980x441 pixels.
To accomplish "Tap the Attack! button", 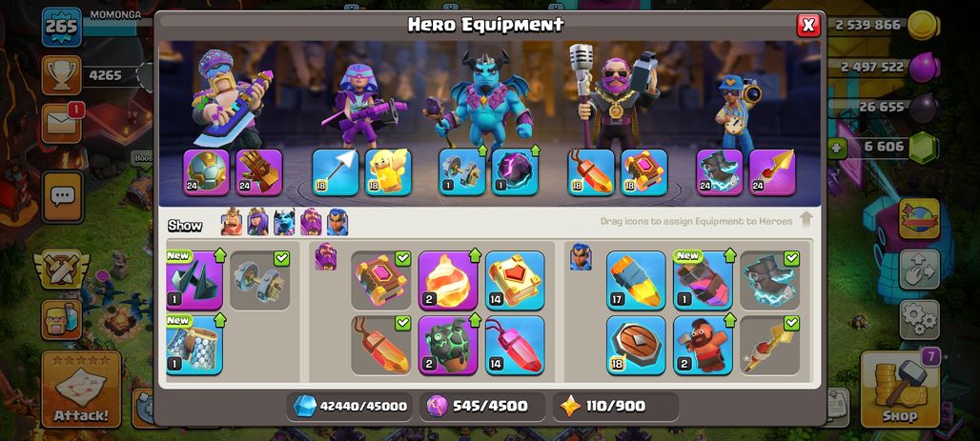I will (x=81, y=390).
